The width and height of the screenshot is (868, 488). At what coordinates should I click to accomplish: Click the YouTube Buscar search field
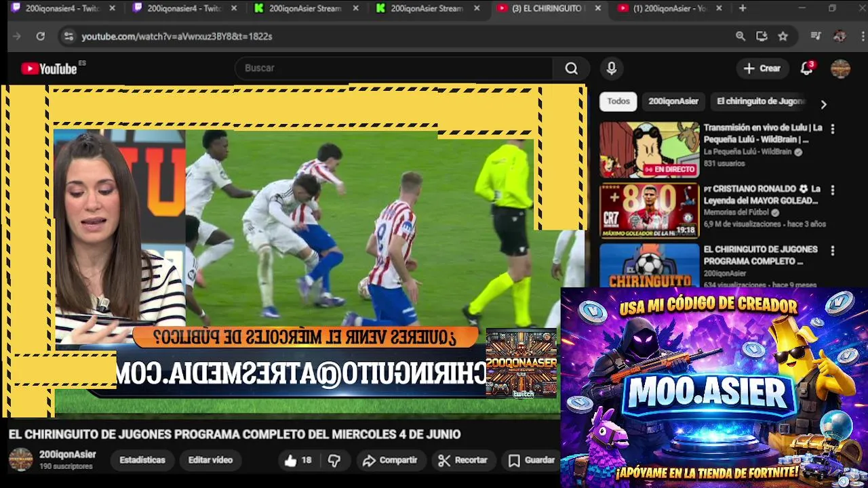click(x=393, y=68)
